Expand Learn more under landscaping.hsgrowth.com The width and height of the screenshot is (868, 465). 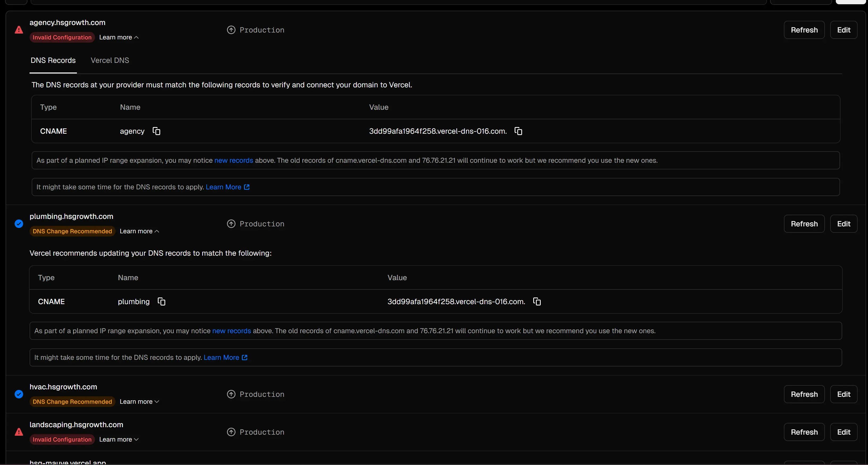coord(119,439)
